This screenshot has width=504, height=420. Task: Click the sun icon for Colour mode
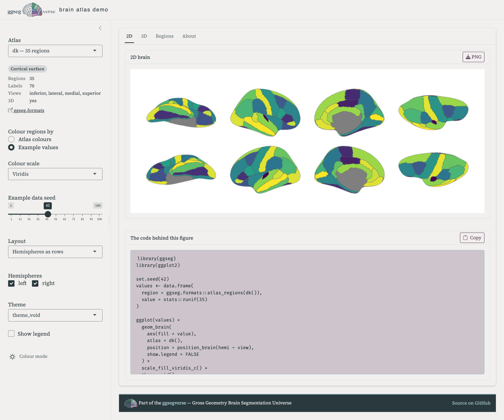click(12, 356)
